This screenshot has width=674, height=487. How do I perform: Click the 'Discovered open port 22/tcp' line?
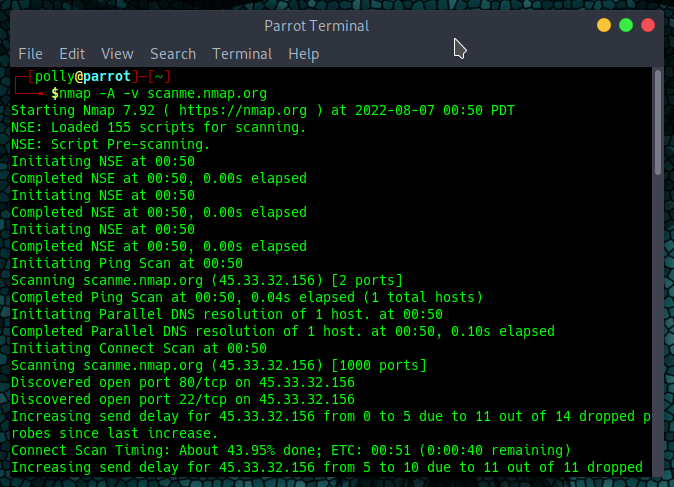pos(183,399)
